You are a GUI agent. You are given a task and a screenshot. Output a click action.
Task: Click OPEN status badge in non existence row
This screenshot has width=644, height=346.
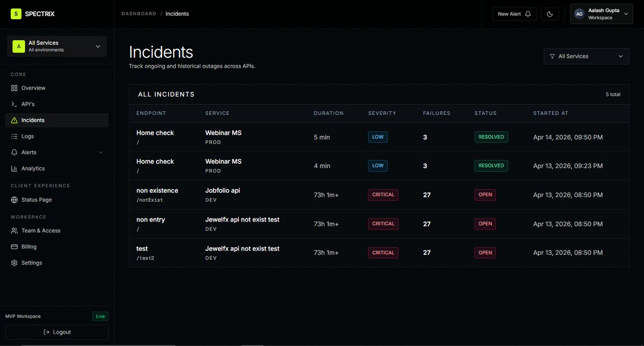485,195
